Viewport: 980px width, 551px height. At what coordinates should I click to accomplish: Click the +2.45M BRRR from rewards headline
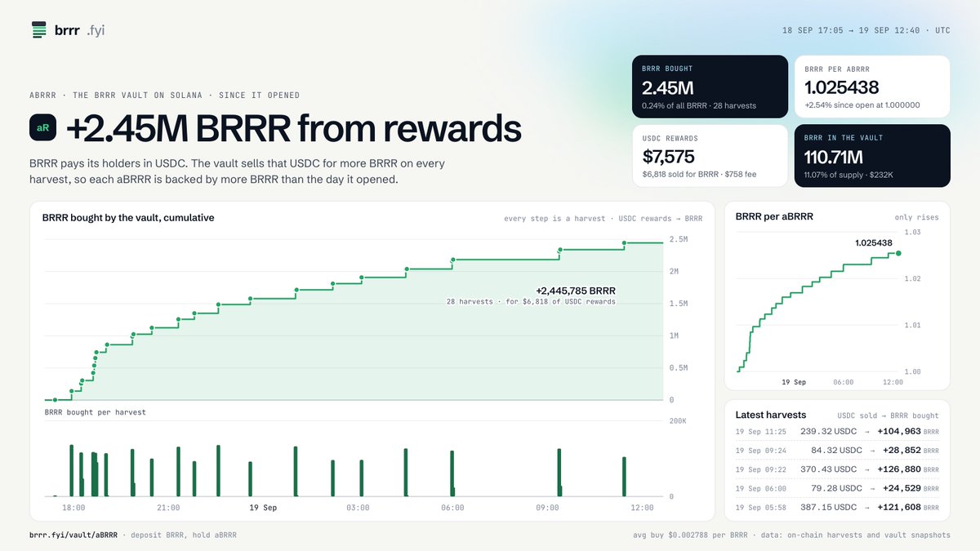point(293,128)
